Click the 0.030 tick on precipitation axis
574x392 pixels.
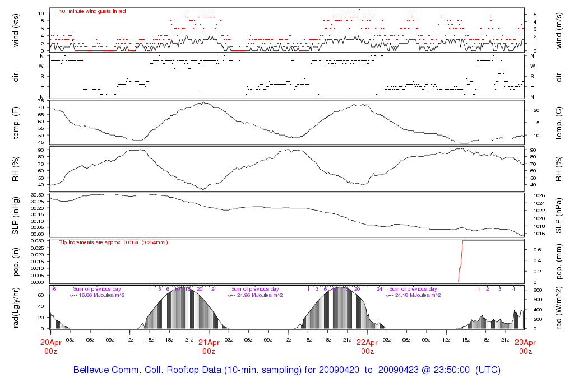(x=38, y=241)
